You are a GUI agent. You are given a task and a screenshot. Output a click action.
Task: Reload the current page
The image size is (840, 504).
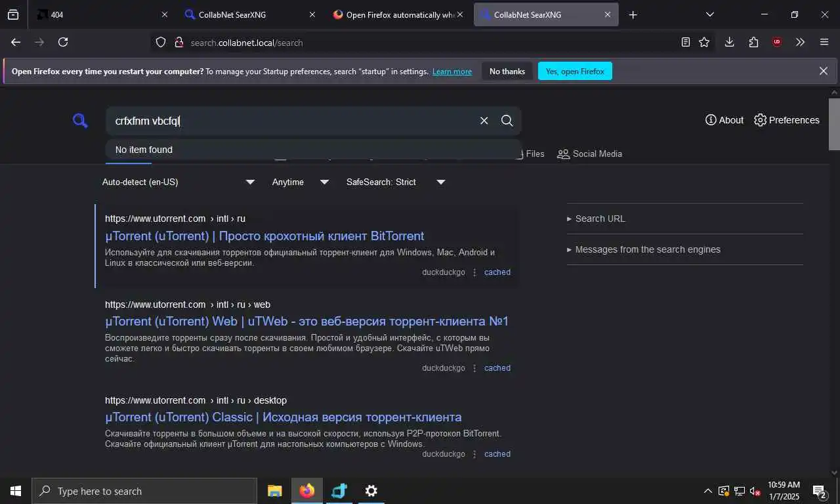point(63,42)
